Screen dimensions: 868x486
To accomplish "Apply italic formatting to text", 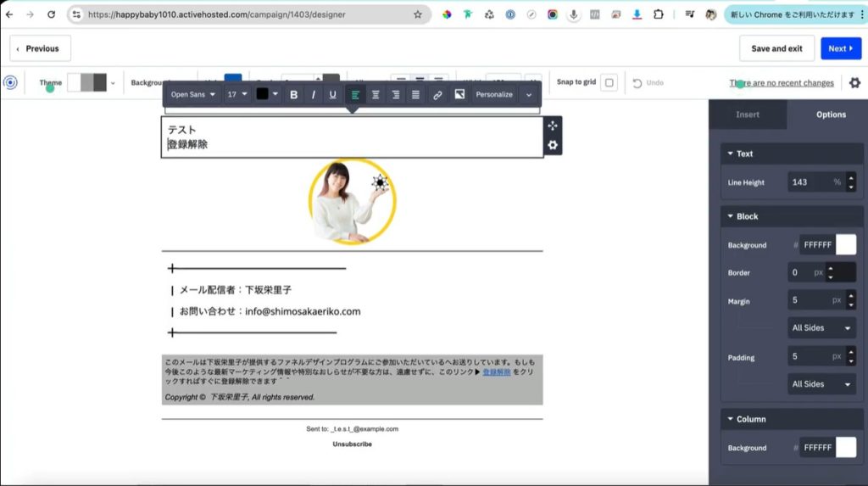I will (314, 95).
